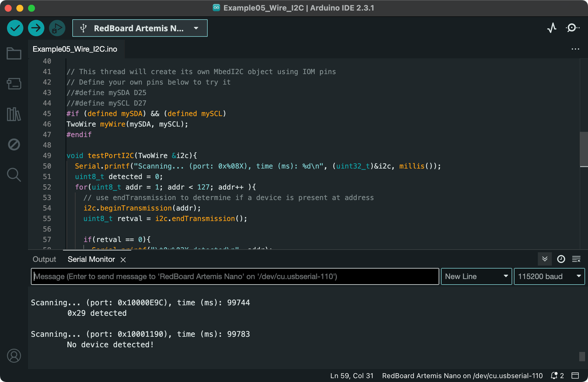Image resolution: width=588 pixels, height=382 pixels.
Task: Click 'i2c.beginTransmission(addr);' on line 54
Action: click(x=142, y=208)
